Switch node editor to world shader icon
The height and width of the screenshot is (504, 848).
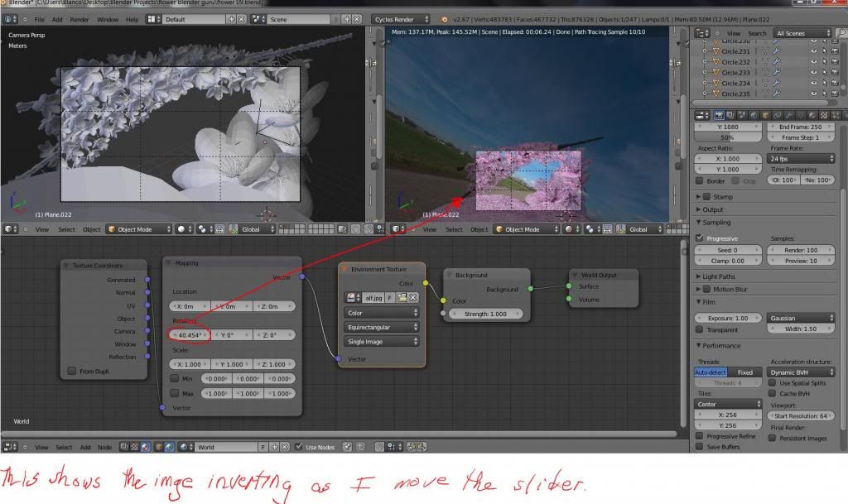[169, 447]
